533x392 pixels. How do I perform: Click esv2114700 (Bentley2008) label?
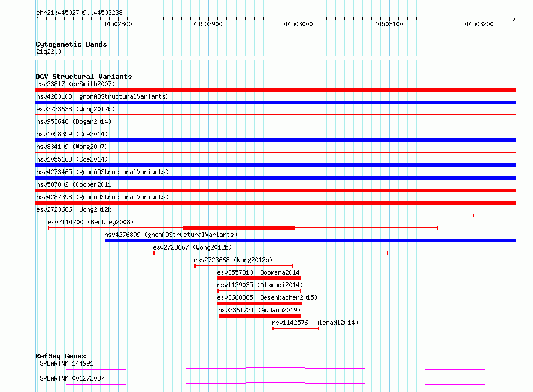[x=90, y=222]
